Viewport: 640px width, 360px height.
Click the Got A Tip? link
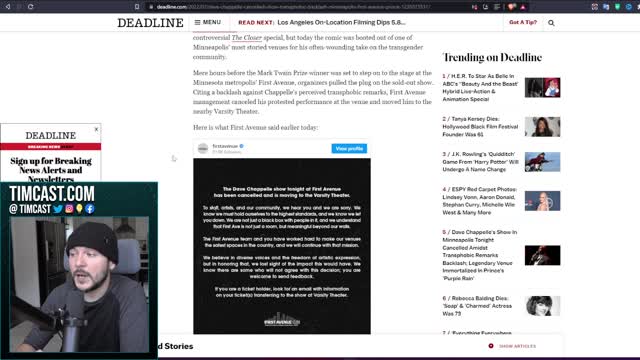pyautogui.click(x=523, y=22)
